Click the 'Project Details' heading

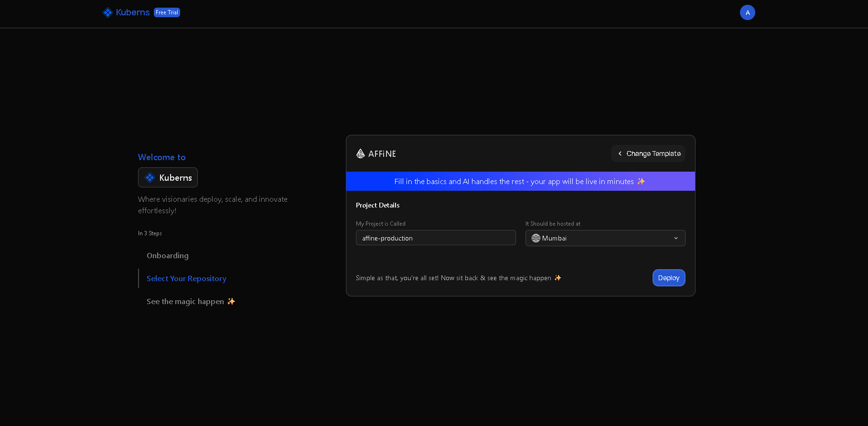377,205
